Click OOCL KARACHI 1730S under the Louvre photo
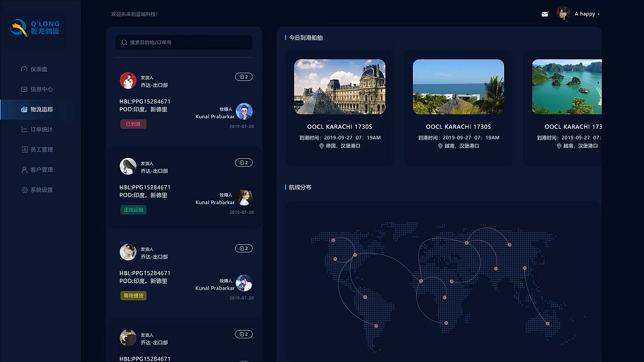This screenshot has height=362, width=644. coord(340,127)
